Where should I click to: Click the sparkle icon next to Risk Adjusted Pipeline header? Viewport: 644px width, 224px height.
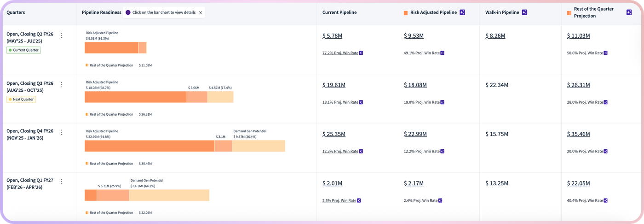[x=462, y=12]
